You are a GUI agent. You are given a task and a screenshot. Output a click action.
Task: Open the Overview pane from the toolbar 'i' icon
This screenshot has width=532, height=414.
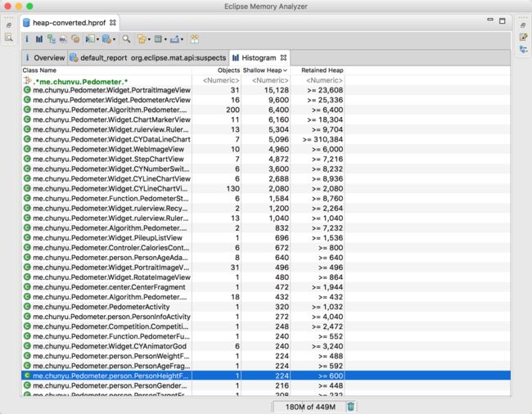pos(27,39)
